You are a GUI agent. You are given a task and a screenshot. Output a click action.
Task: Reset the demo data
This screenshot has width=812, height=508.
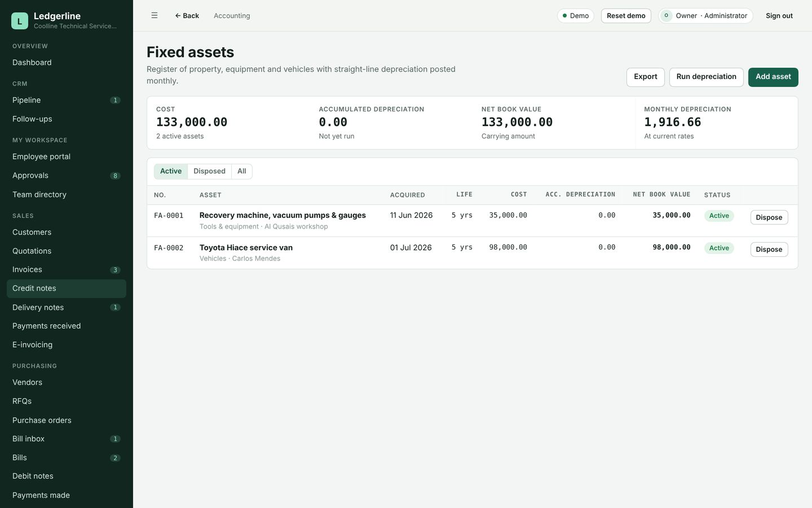(x=626, y=16)
